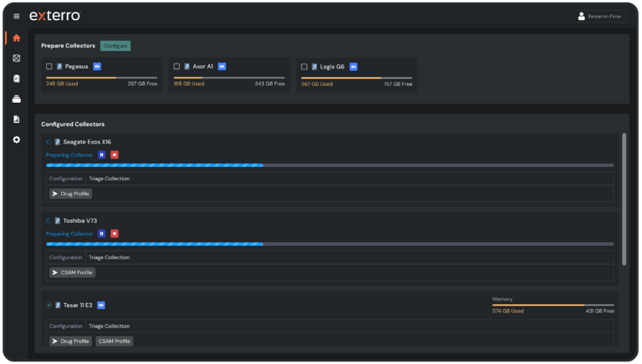Open the third sidebar document icon
The height and width of the screenshot is (364, 642).
coord(17,78)
